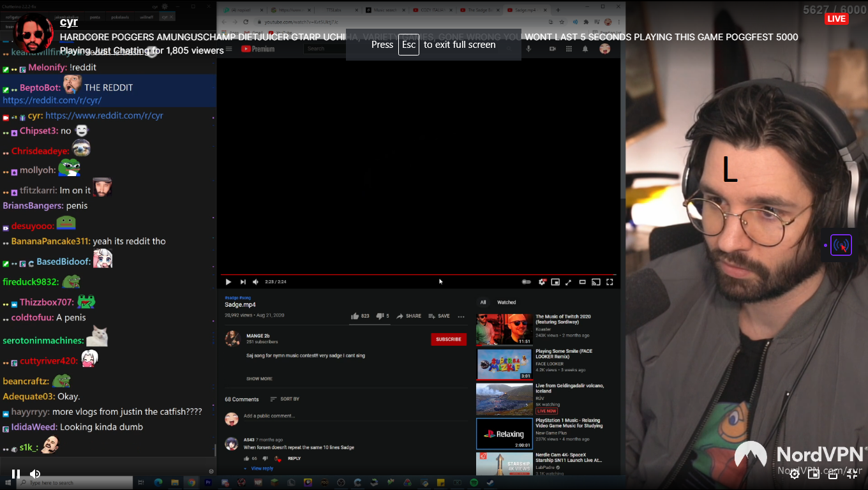Enable YouTube miniplayer mode
Image resolution: width=868 pixels, height=490 pixels.
pyautogui.click(x=555, y=282)
